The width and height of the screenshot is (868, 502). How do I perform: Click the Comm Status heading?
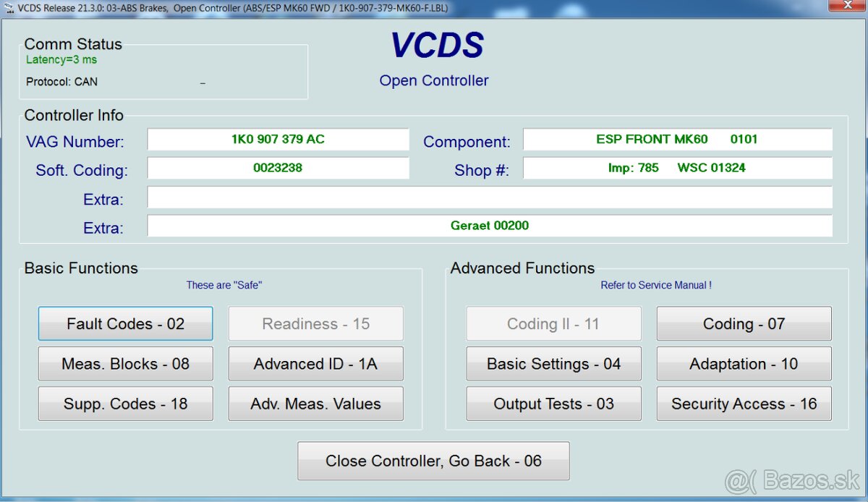73,44
